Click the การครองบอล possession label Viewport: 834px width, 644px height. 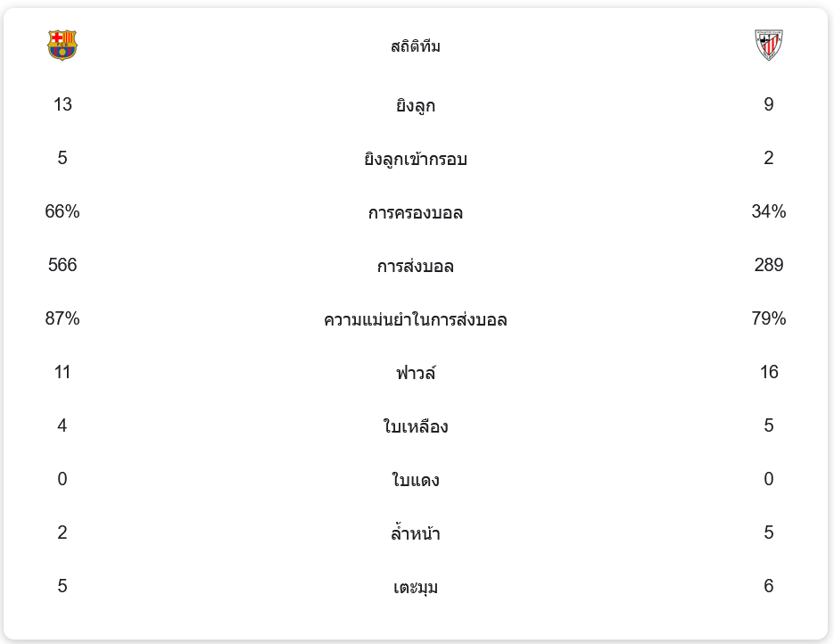tap(416, 213)
